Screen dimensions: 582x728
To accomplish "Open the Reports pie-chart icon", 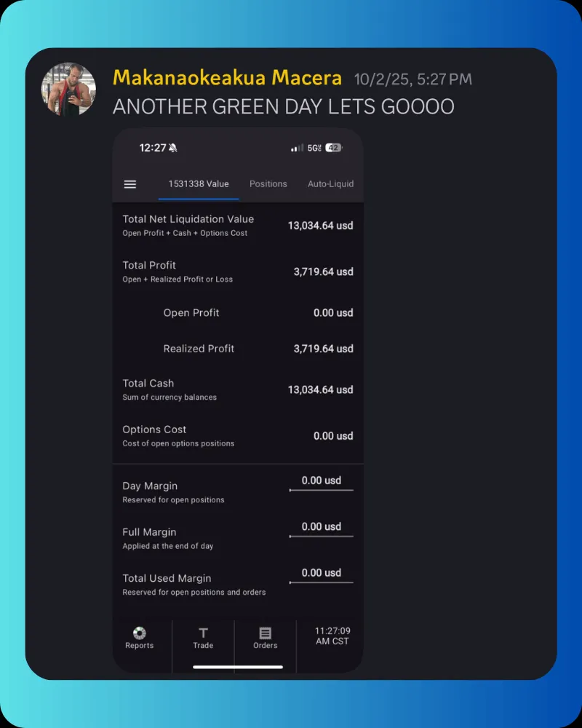I will 139,633.
